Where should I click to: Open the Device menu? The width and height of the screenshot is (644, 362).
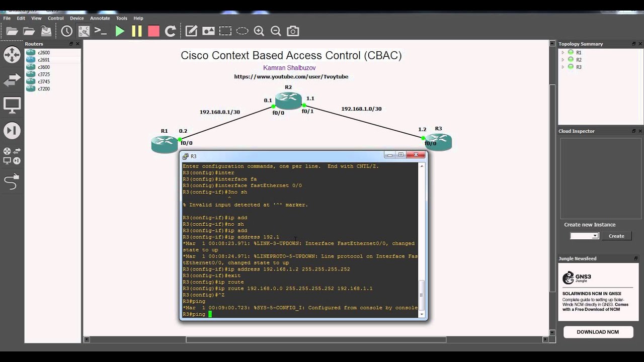[x=77, y=18]
